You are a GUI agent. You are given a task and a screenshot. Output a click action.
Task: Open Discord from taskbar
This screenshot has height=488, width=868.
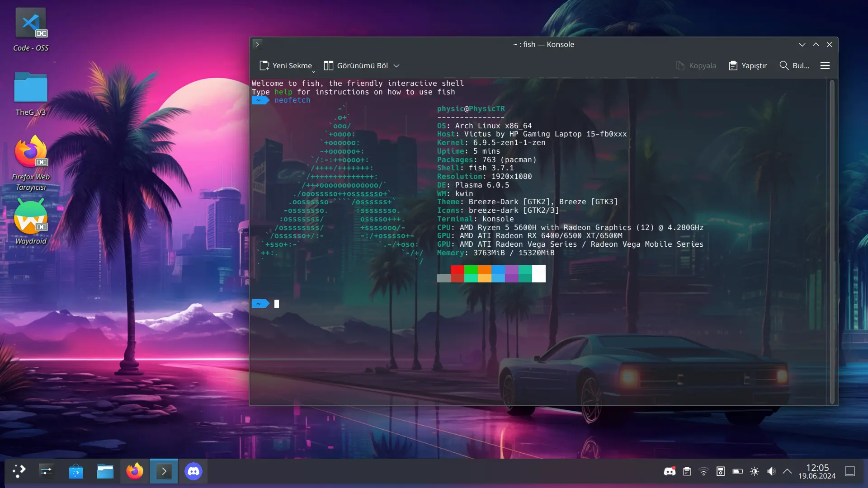click(x=193, y=471)
